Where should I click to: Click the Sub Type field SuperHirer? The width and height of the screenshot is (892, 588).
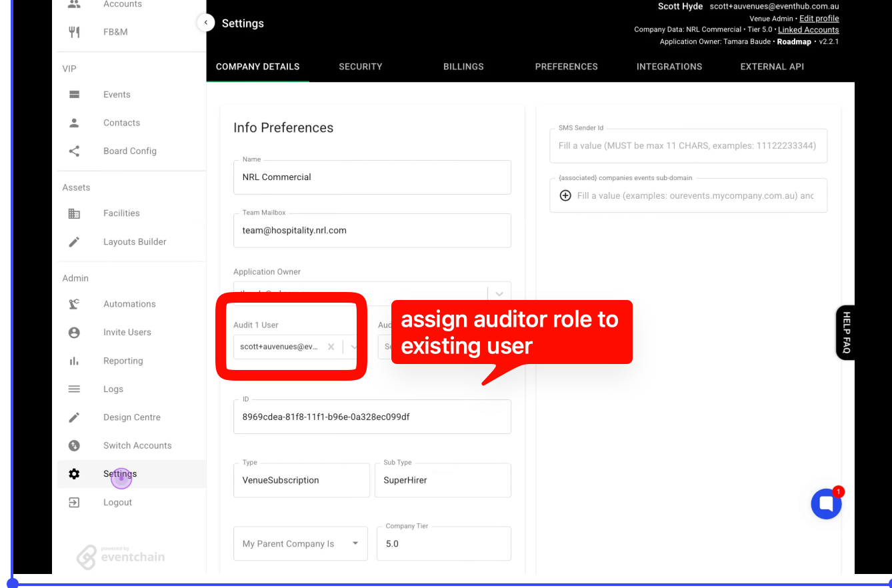click(443, 480)
